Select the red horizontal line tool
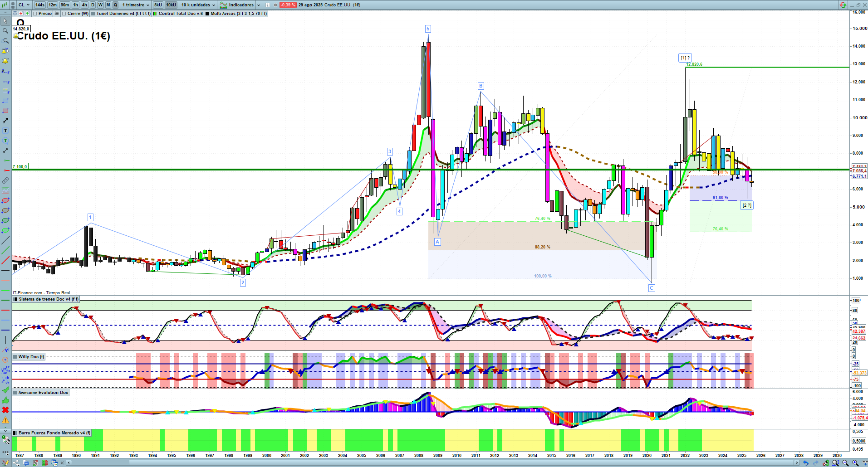Image resolution: width=868 pixels, height=467 pixels. (x=5, y=170)
